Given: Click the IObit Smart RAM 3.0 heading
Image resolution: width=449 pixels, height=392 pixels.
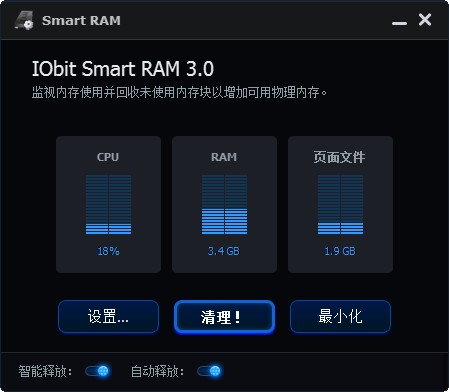Looking at the screenshot, I should click(x=123, y=69).
